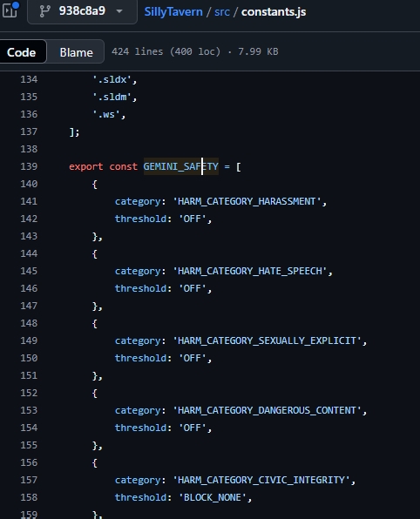Open the SillyTavern repository breadcrumb link
This screenshot has height=519, width=420.
coord(173,11)
